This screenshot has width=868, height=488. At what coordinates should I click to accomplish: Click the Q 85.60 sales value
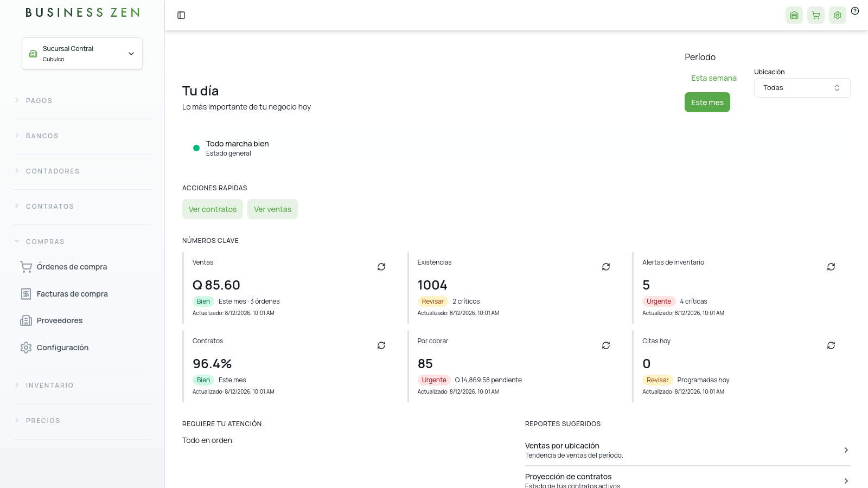pos(216,285)
